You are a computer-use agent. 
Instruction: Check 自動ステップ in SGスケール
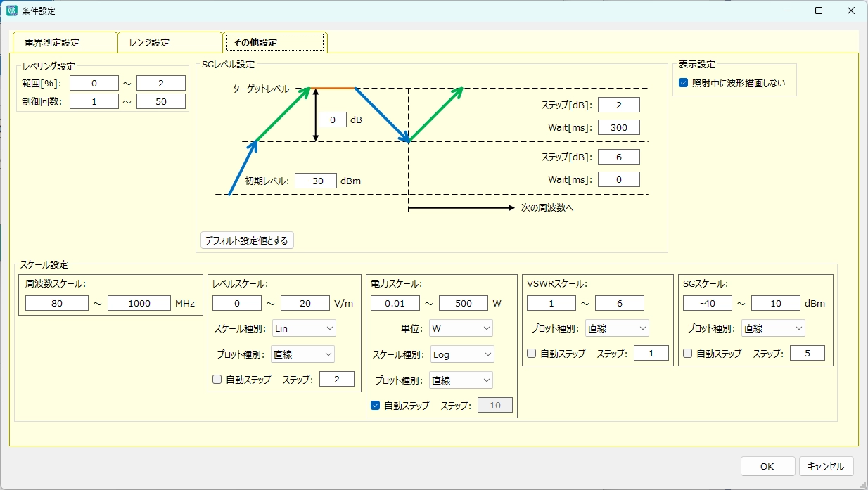click(x=688, y=354)
